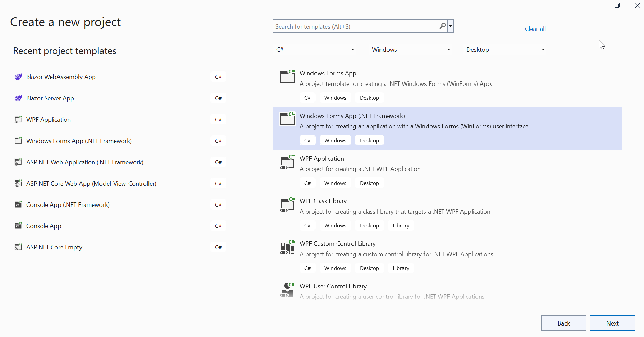Click the recent Console App template icon
This screenshot has height=337, width=644.
click(18, 226)
